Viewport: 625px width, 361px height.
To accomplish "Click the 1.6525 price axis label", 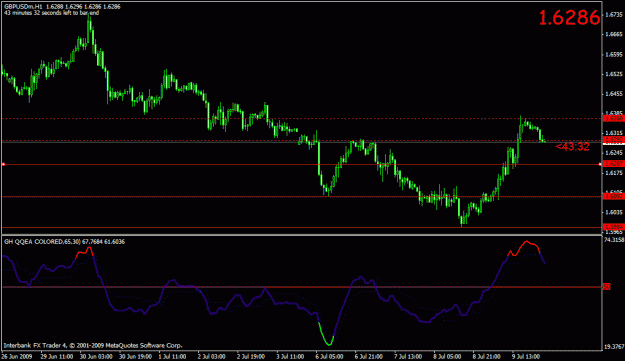I will point(614,74).
